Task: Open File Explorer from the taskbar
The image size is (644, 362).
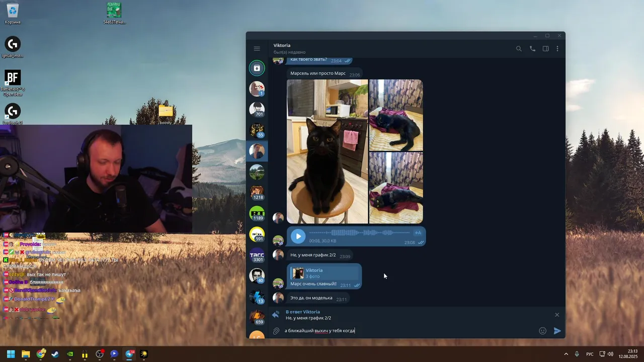Action: 26,354
